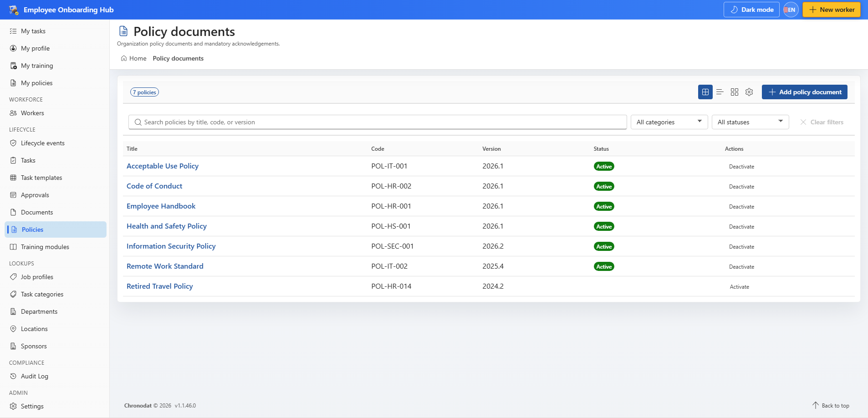868x418 pixels.
Task: Open Task categories lookup
Action: [x=56, y=294]
